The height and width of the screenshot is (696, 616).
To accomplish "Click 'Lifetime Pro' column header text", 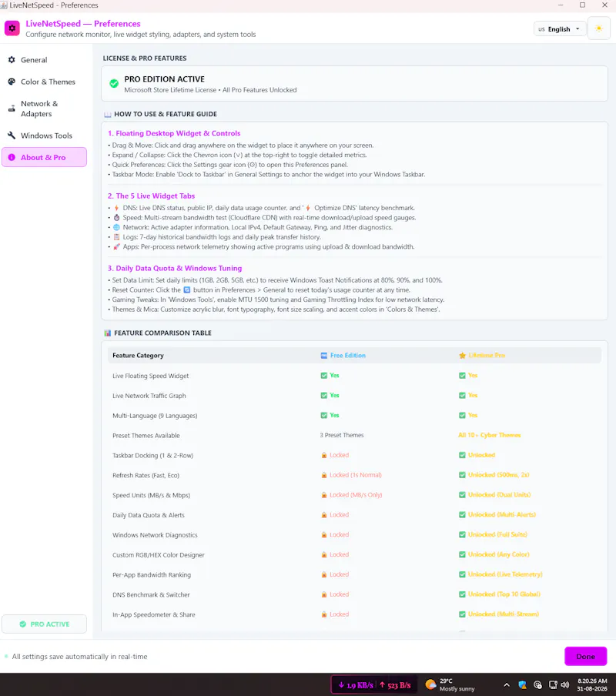I will point(487,356).
